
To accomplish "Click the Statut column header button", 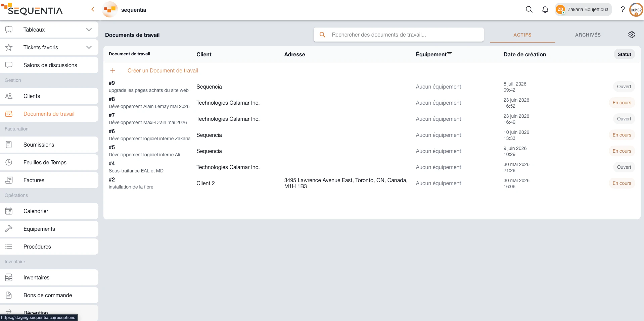I will tap(624, 54).
